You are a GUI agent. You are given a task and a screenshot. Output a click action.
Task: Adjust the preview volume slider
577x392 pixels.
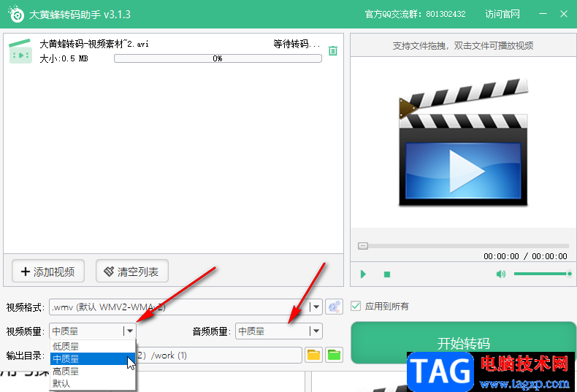pyautogui.click(x=543, y=274)
